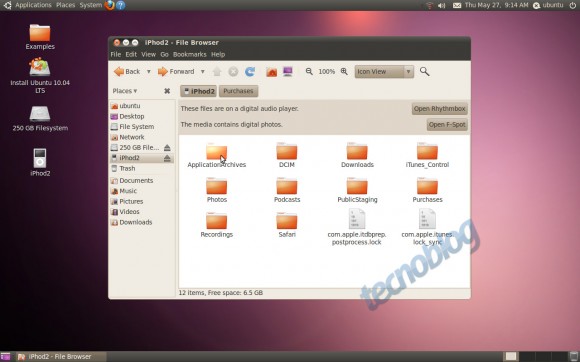
Task: Click the Forward navigation button
Action: coord(176,71)
